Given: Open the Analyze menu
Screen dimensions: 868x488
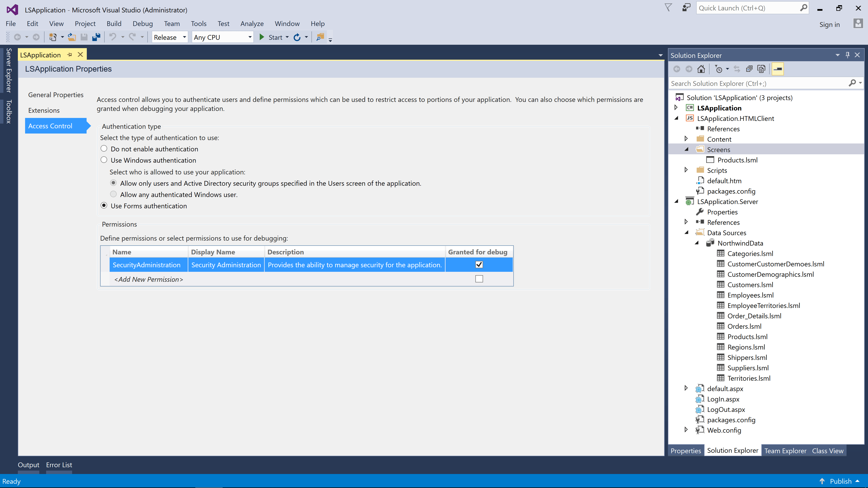Looking at the screenshot, I should click(252, 23).
